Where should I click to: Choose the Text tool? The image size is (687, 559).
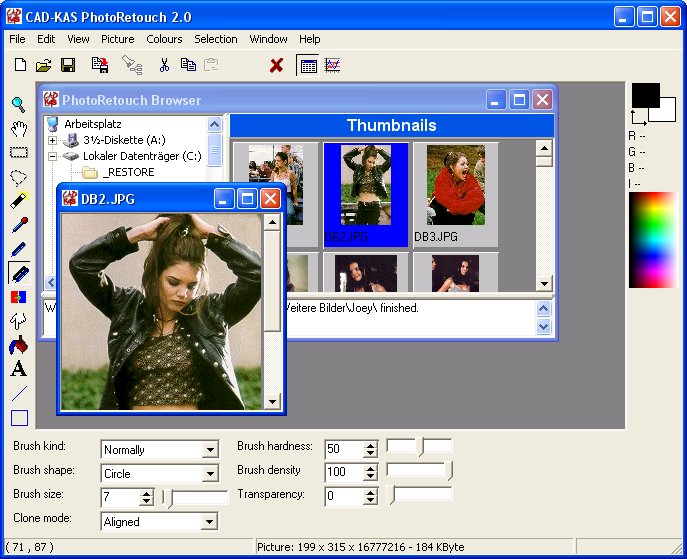(x=19, y=369)
